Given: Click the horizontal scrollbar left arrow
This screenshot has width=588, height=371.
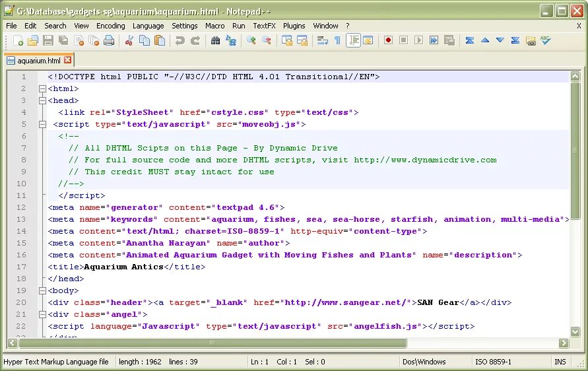Looking at the screenshot, I should pyautogui.click(x=13, y=343).
